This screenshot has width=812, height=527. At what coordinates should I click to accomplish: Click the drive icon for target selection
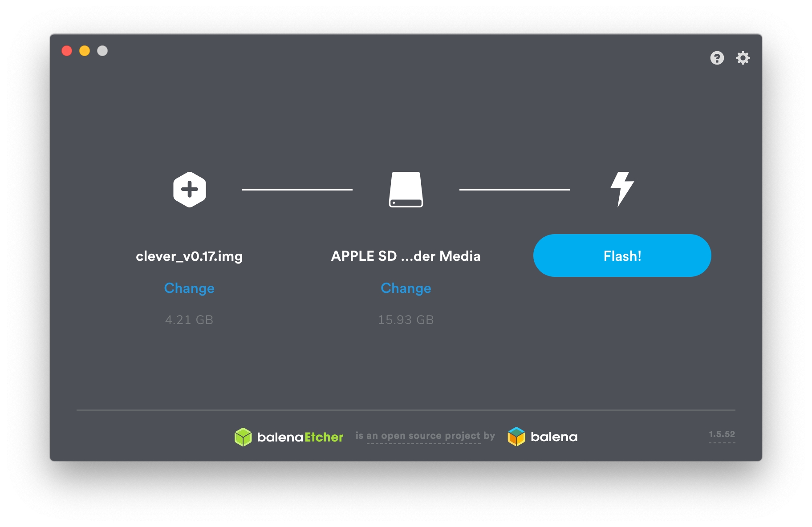406,190
